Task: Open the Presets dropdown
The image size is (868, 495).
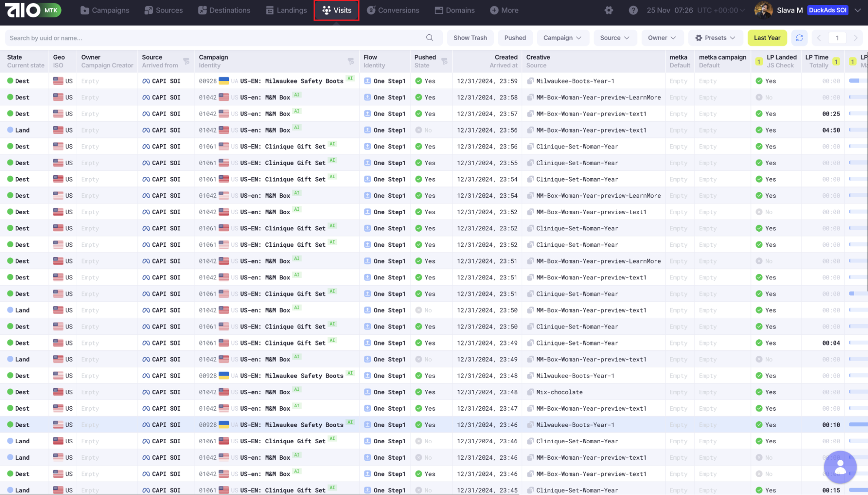Action: point(715,38)
